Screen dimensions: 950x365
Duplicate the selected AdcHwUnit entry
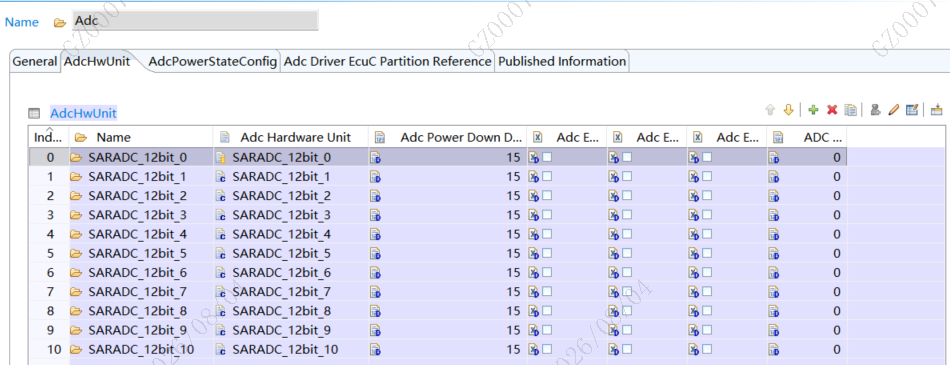(851, 110)
